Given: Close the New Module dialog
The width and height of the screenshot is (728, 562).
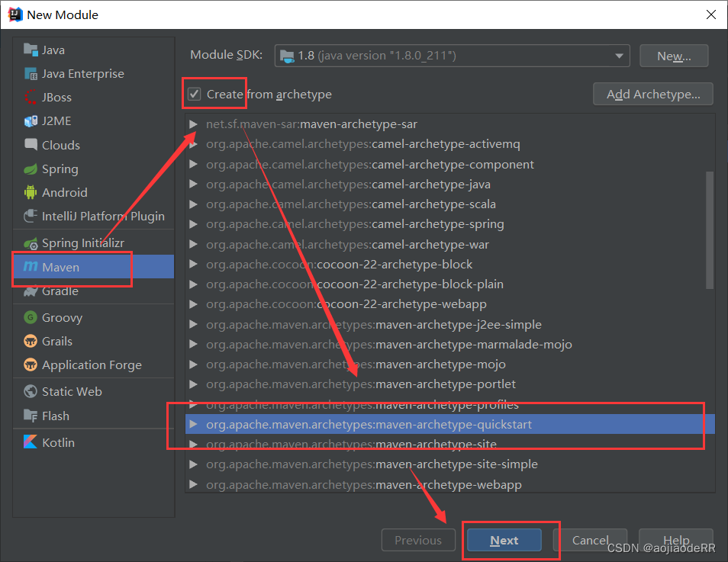Looking at the screenshot, I should pyautogui.click(x=710, y=14).
